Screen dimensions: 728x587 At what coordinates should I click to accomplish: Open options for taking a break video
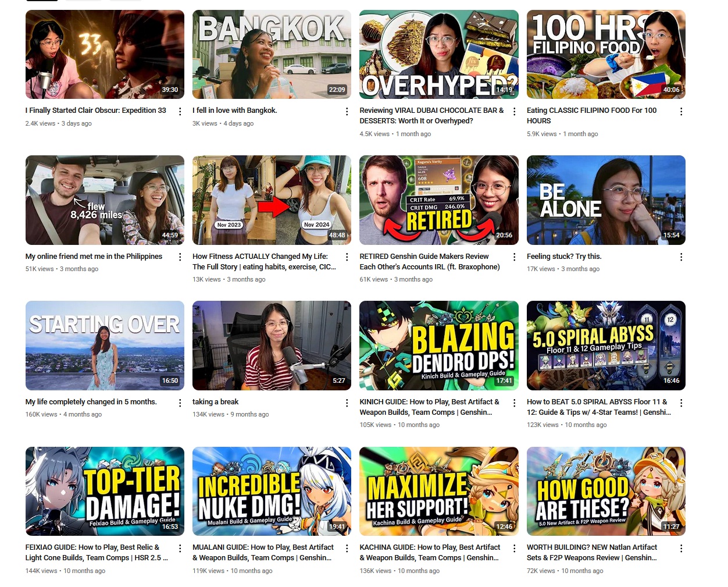(x=347, y=403)
